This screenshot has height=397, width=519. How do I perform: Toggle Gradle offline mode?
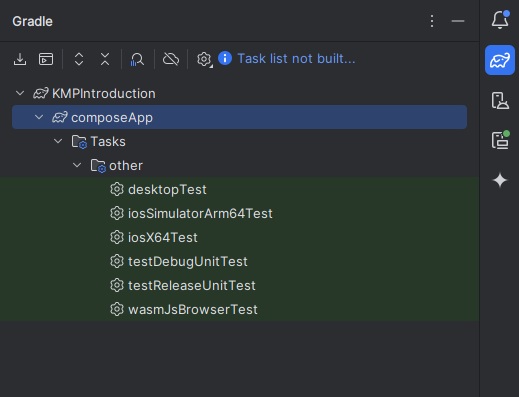[x=171, y=59]
